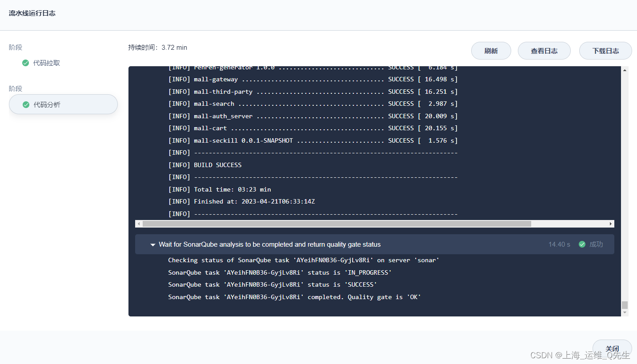Click the 阶段 label above 代码拉取

tap(16, 48)
